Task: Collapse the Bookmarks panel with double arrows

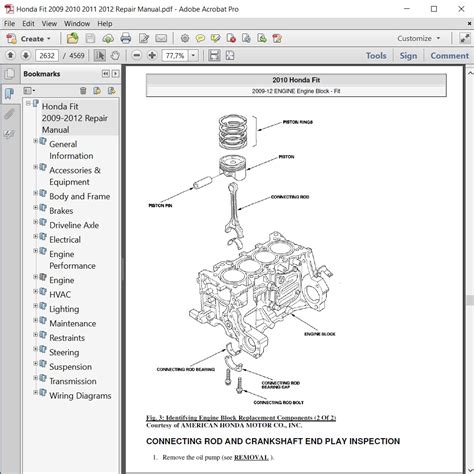Action: (x=106, y=74)
